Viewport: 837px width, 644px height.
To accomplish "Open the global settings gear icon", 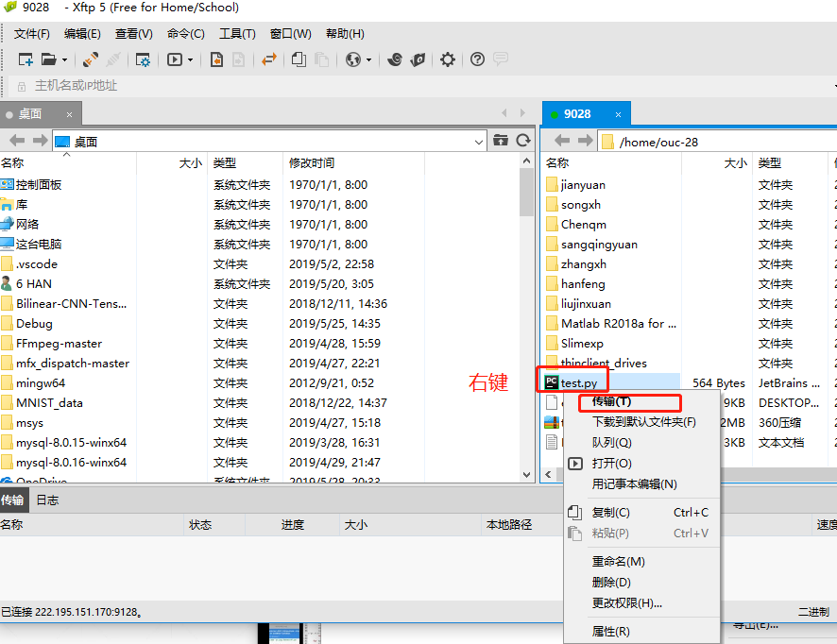I will pyautogui.click(x=446, y=59).
